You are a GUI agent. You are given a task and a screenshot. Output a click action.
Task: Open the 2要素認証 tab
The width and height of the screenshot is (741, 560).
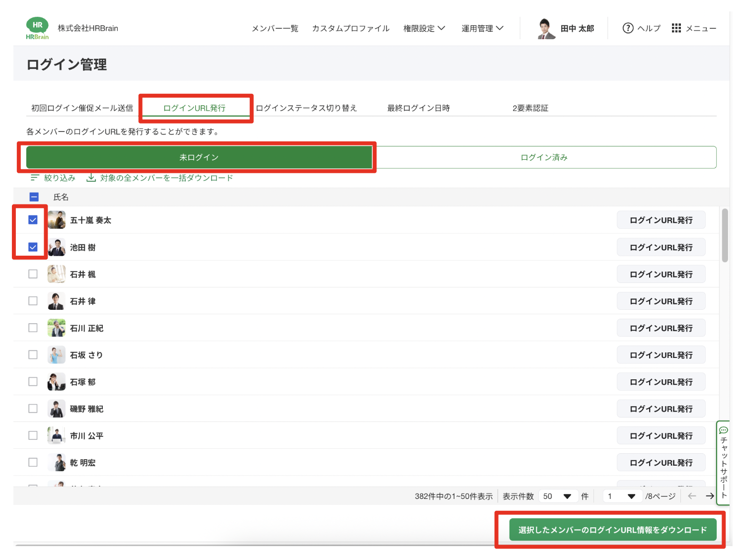pyautogui.click(x=530, y=108)
